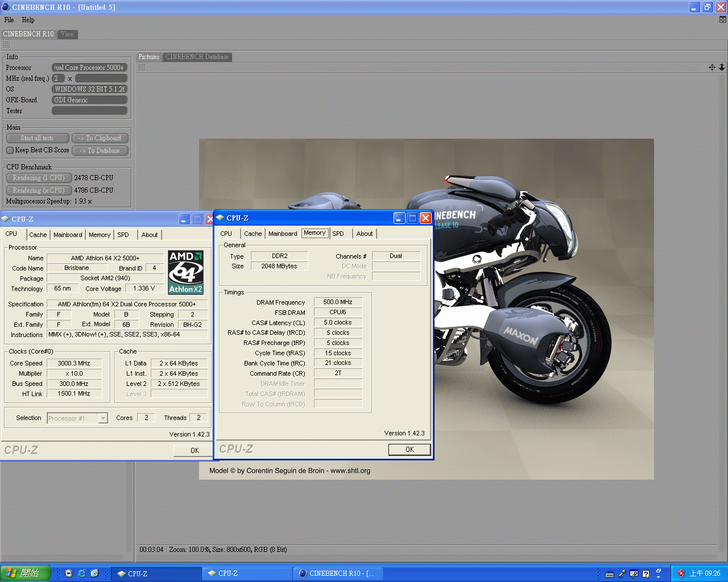Switch to the CINEBENCH Database tab
The width and height of the screenshot is (728, 582).
pyautogui.click(x=197, y=57)
